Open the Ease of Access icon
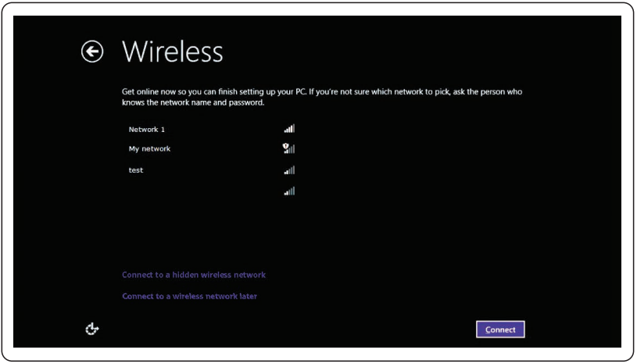The width and height of the screenshot is (637, 364). 91,329
